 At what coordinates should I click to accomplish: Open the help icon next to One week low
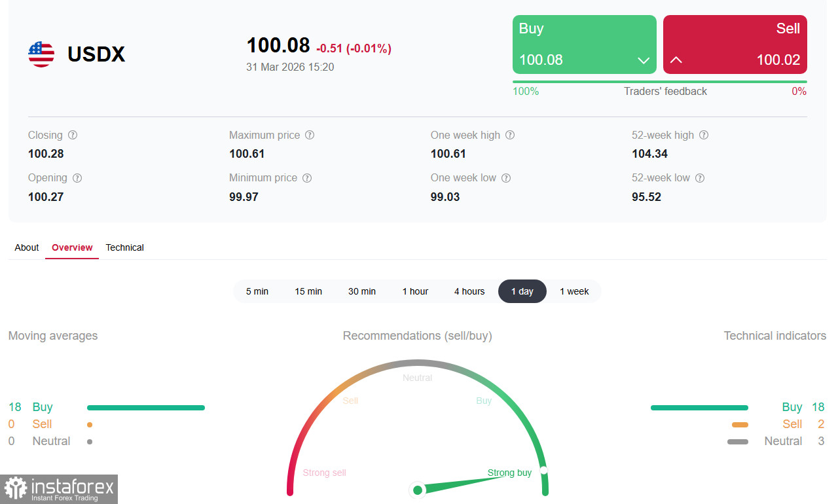(506, 177)
